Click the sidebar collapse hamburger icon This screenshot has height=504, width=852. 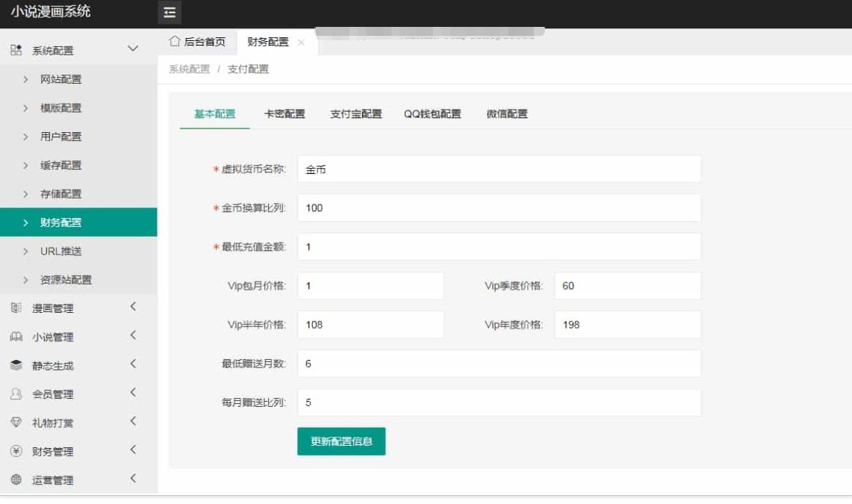pos(170,13)
